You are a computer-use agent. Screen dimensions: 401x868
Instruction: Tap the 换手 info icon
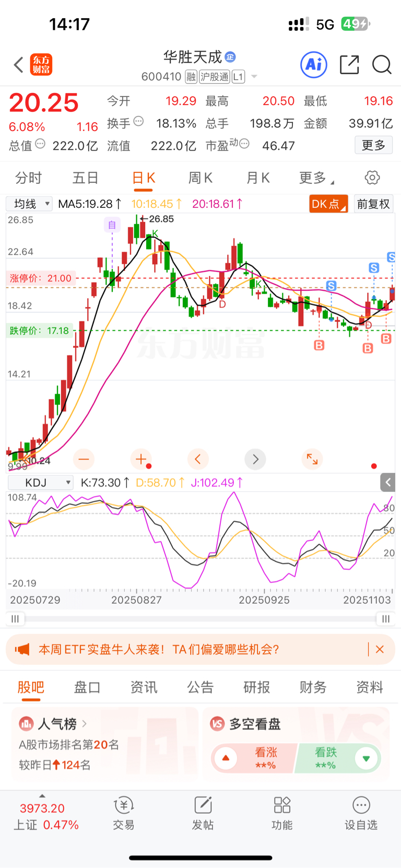click(x=138, y=121)
